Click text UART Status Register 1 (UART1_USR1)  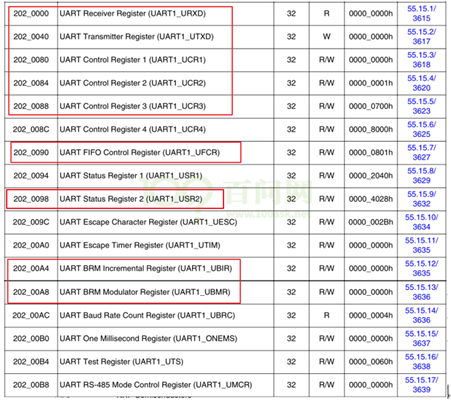131,176
